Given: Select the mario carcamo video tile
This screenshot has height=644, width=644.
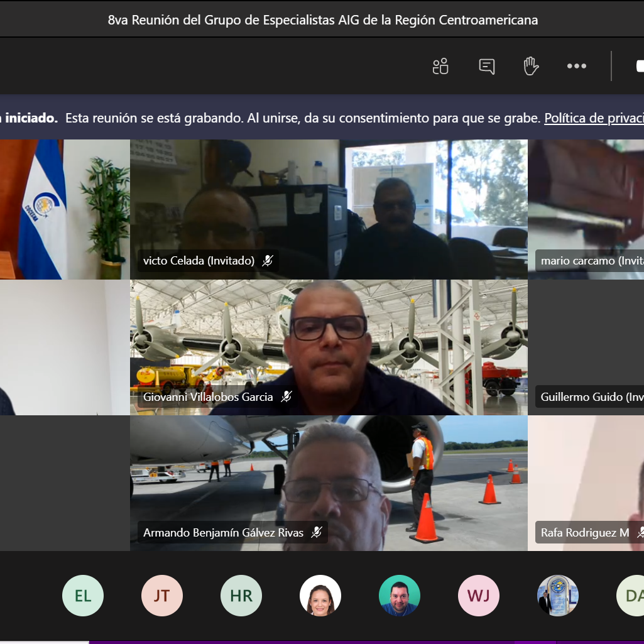Looking at the screenshot, I should tap(586, 201).
